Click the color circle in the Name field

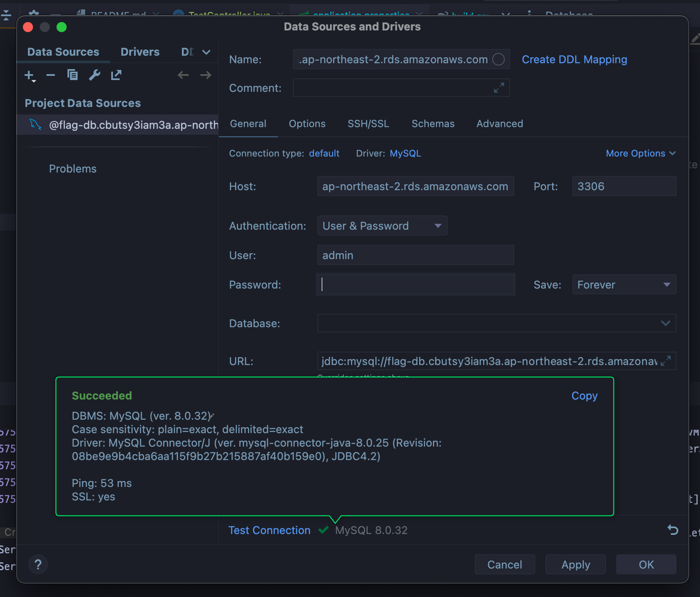[498, 59]
